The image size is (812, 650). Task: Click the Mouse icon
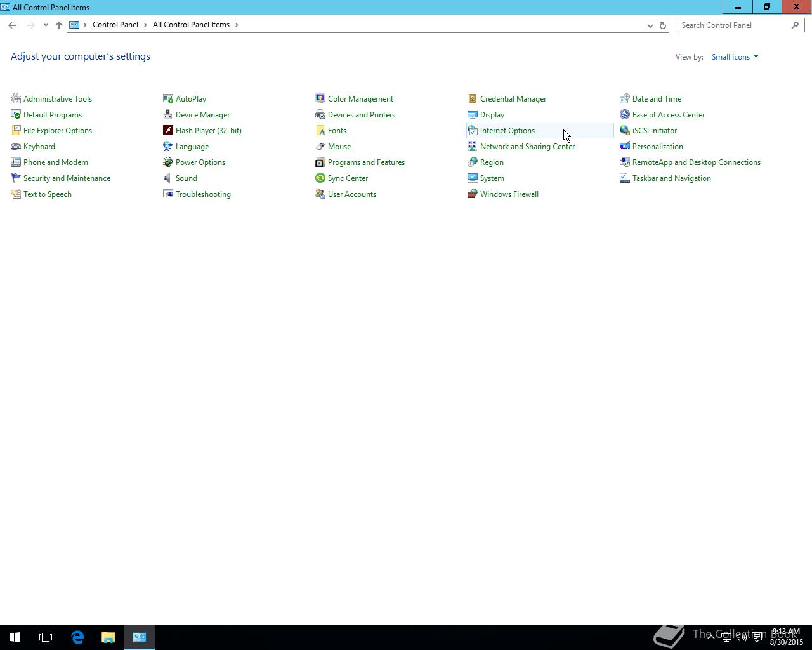point(320,146)
